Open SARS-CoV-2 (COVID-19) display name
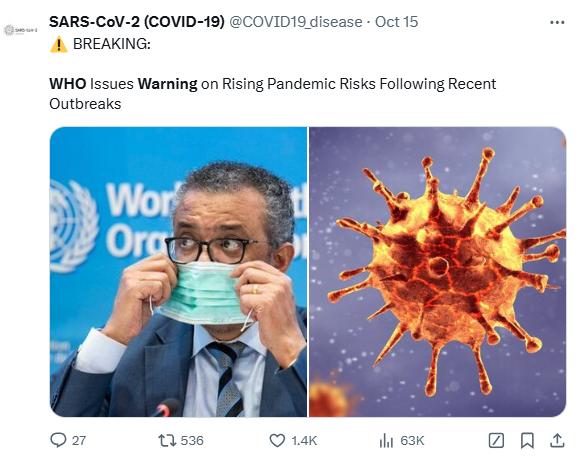This screenshot has width=583, height=457. [137, 22]
